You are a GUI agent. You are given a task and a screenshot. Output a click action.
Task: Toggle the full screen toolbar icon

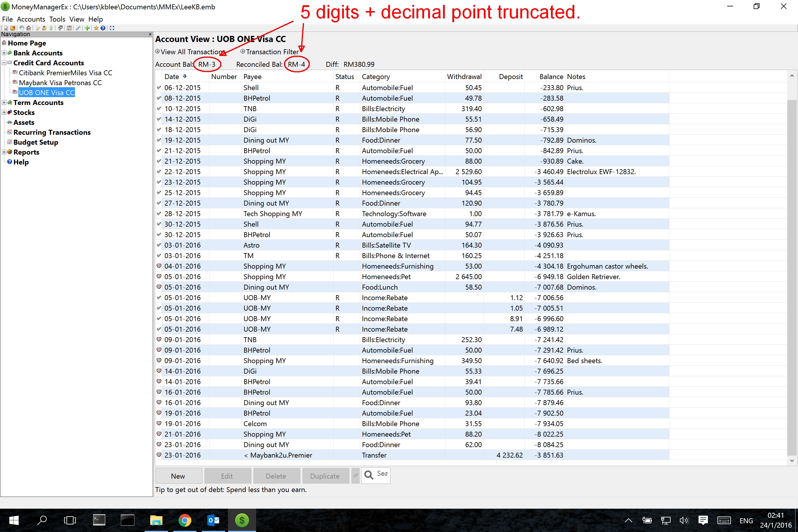point(112,28)
